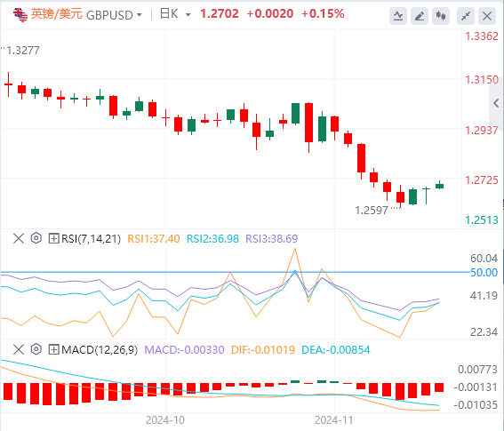Viewport: 504px width, 431px height.
Task: Open the line chart type icon
Action: 398,16
